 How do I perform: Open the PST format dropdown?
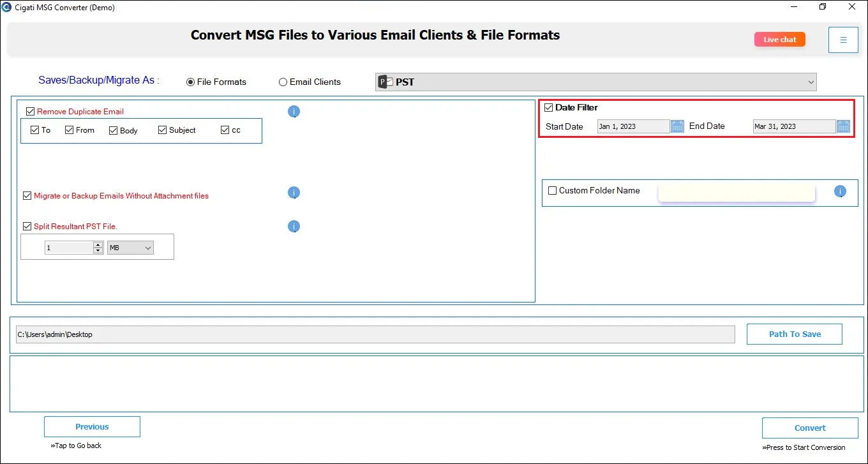tap(595, 82)
